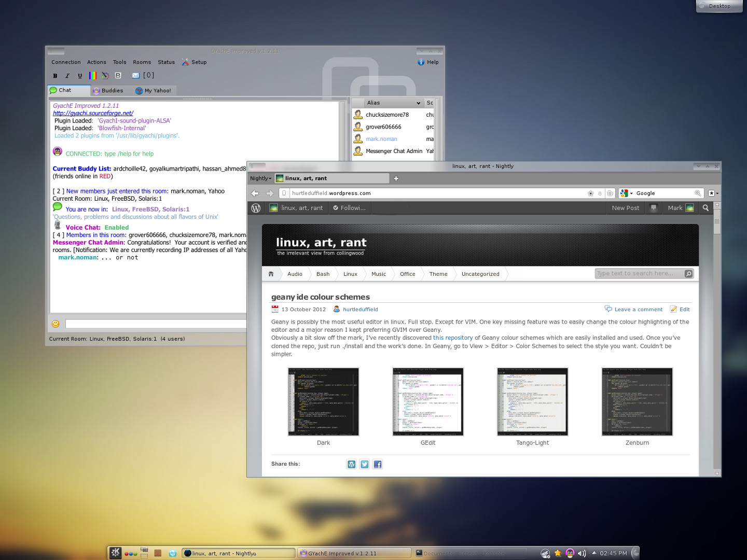The height and width of the screenshot is (560, 747).
Task: Click the blog search text field
Action: pos(639,274)
